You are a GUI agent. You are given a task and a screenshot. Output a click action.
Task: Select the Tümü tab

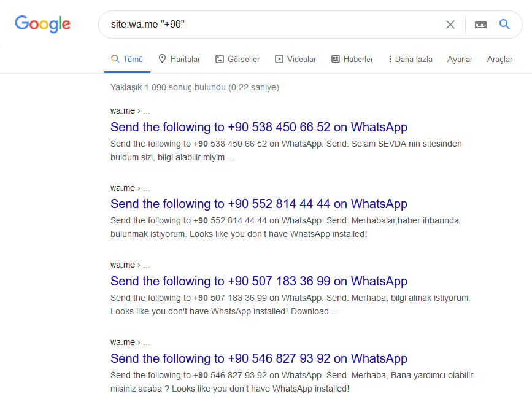click(127, 60)
